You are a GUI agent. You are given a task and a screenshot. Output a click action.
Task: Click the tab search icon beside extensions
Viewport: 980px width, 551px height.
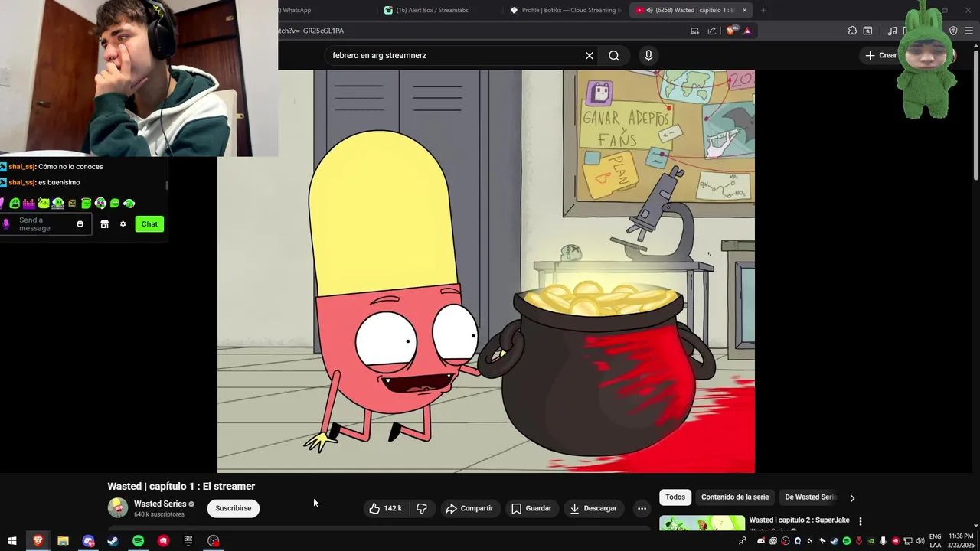[867, 31]
